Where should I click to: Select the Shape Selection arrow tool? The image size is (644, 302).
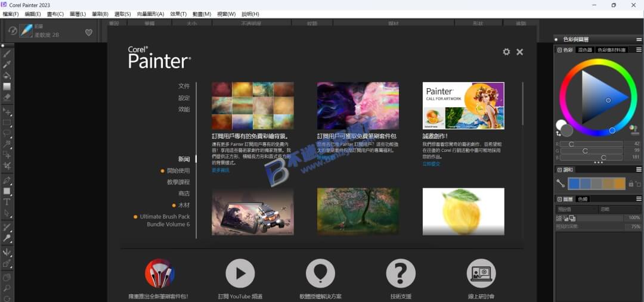coord(7,213)
